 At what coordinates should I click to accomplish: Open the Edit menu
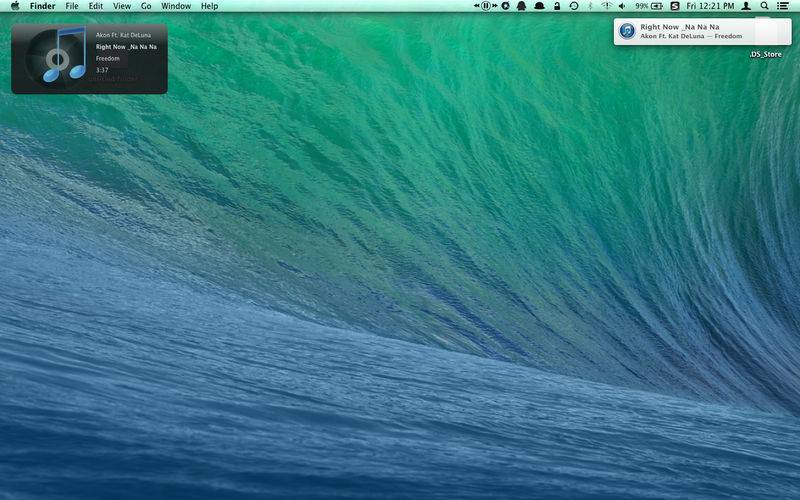pos(95,6)
